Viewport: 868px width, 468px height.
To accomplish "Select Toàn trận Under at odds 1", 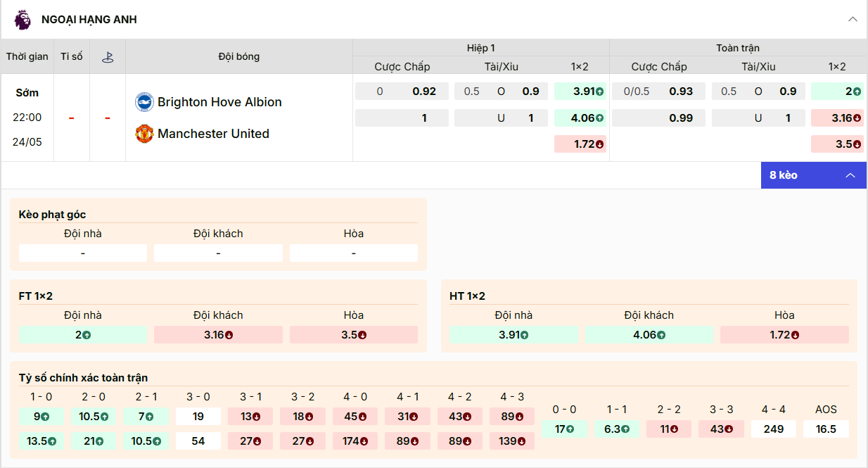I will [758, 118].
